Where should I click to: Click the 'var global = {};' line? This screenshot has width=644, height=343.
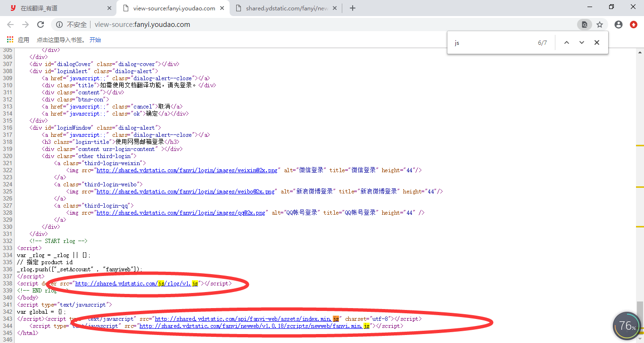tap(41, 312)
